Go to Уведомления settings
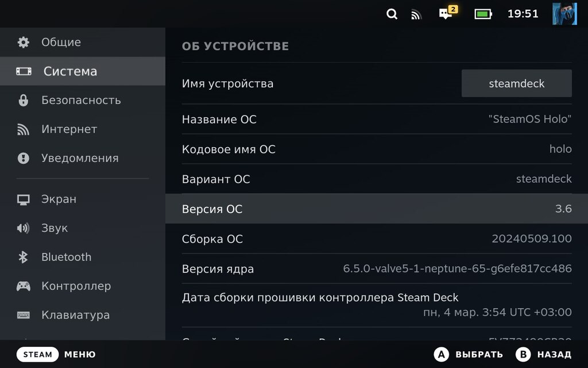 pyautogui.click(x=79, y=158)
